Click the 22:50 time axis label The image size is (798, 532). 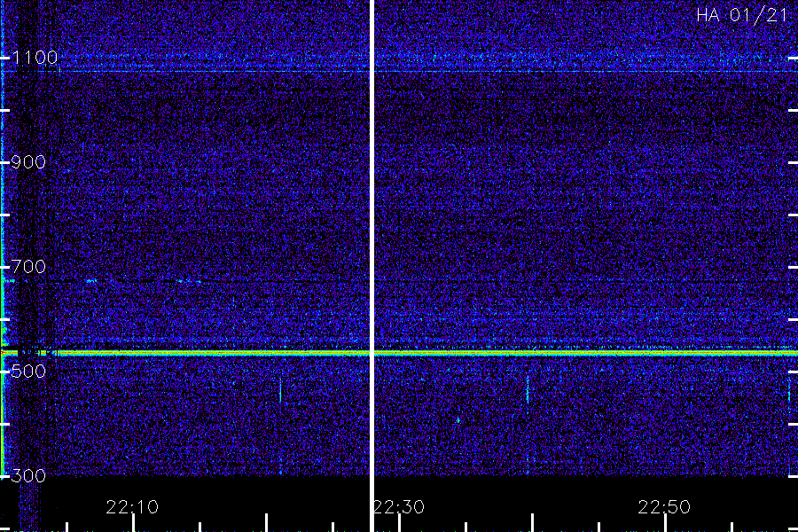point(664,507)
